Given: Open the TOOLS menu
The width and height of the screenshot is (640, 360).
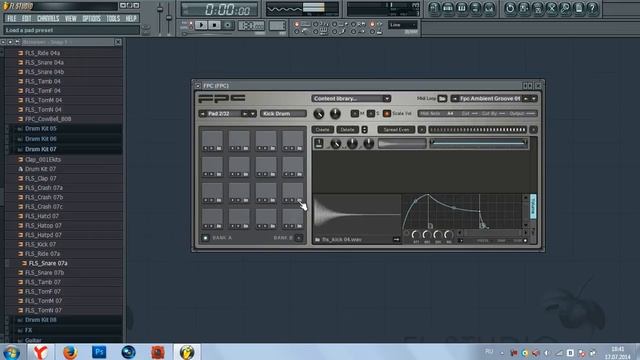Looking at the screenshot, I should point(113,18).
